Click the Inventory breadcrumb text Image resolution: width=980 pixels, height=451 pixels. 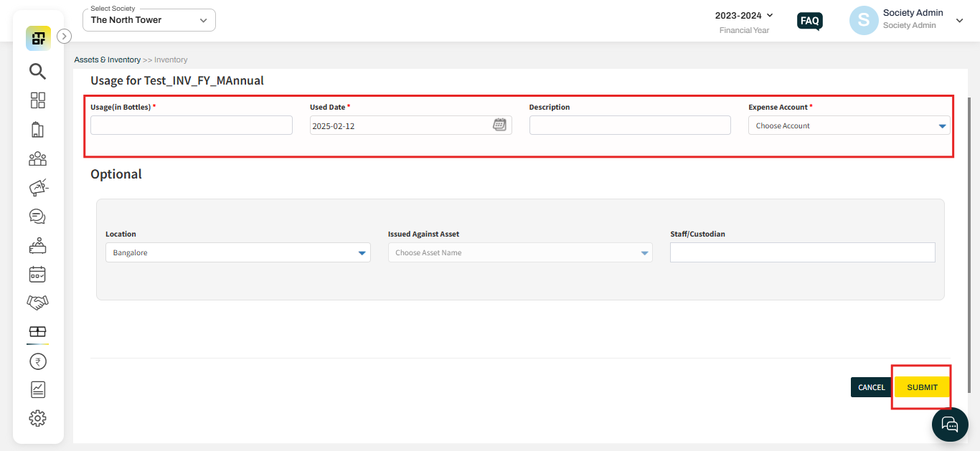point(171,60)
